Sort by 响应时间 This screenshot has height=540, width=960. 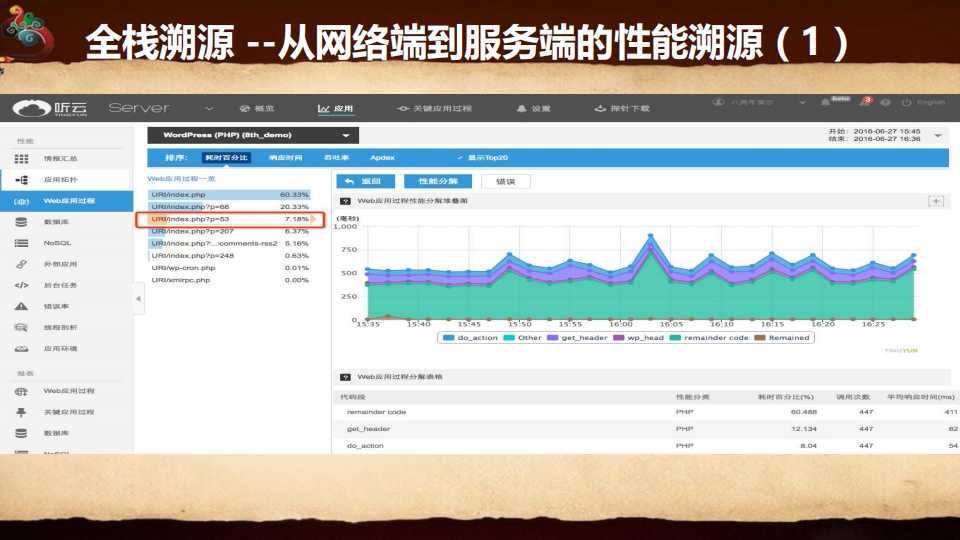point(285,157)
